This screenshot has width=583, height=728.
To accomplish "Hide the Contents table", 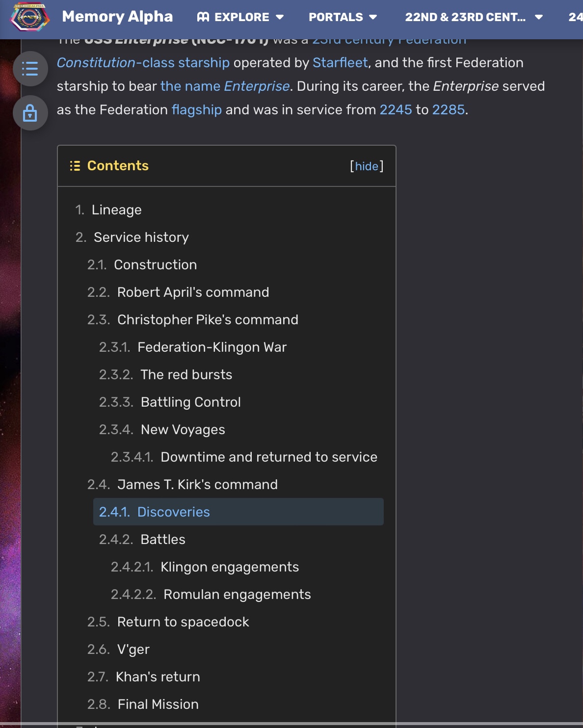I will [x=367, y=166].
